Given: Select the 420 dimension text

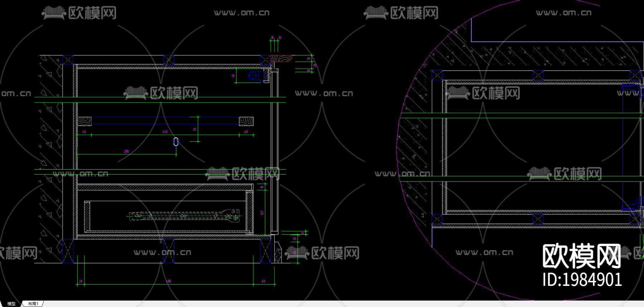Looking at the screenshot, I should tap(165, 132).
